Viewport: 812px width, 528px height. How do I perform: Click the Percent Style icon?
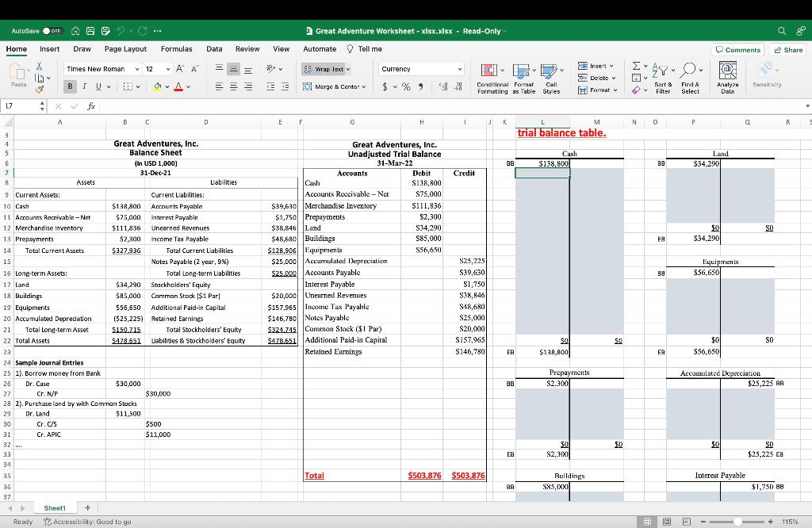[407, 86]
